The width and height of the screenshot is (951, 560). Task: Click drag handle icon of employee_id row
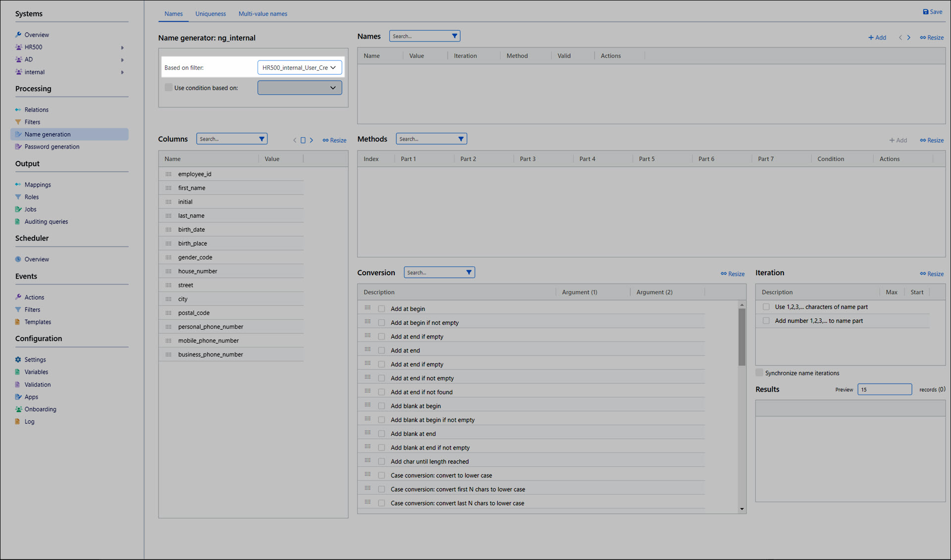pyautogui.click(x=168, y=174)
